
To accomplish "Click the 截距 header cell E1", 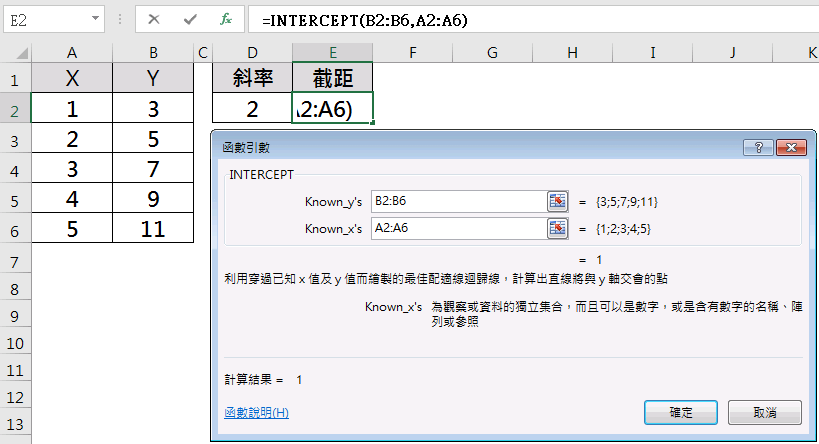I will pos(332,78).
